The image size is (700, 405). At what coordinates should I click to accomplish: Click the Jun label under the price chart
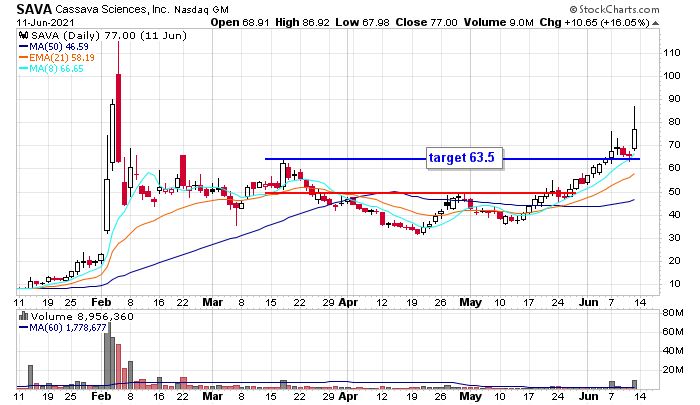(x=588, y=302)
